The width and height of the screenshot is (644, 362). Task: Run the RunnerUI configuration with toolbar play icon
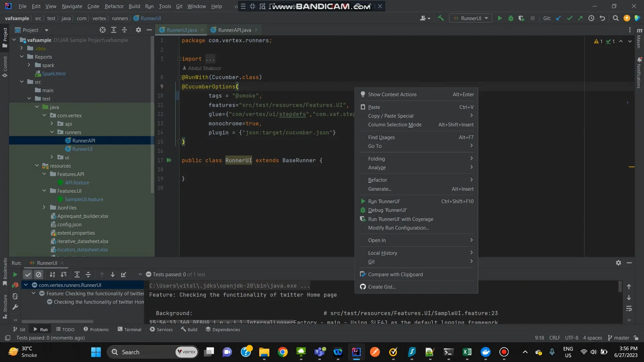(500, 18)
